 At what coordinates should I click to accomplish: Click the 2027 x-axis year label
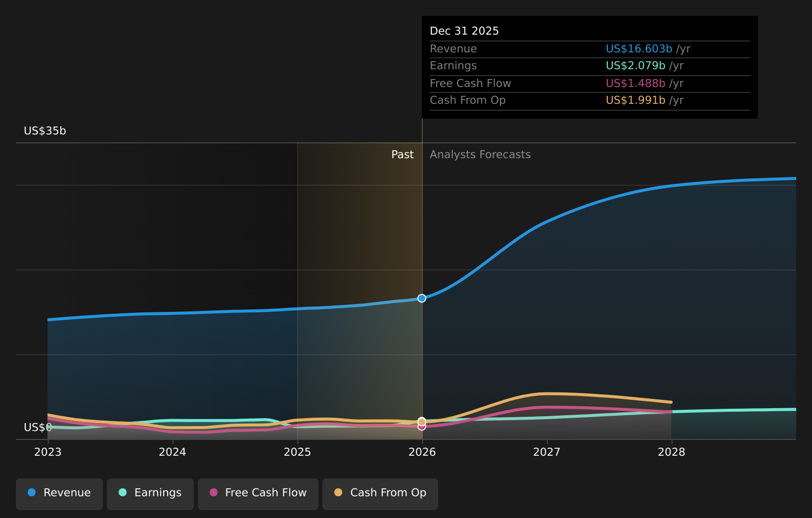point(546,452)
